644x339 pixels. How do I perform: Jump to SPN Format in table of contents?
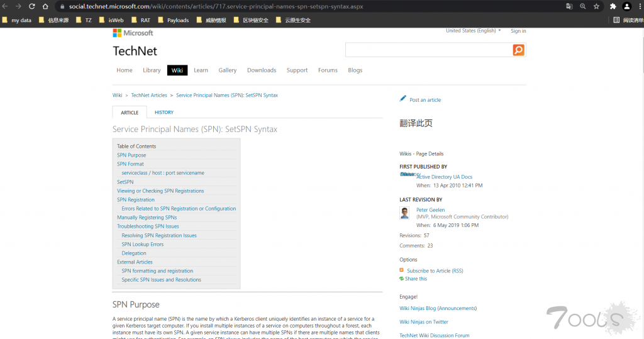(130, 164)
